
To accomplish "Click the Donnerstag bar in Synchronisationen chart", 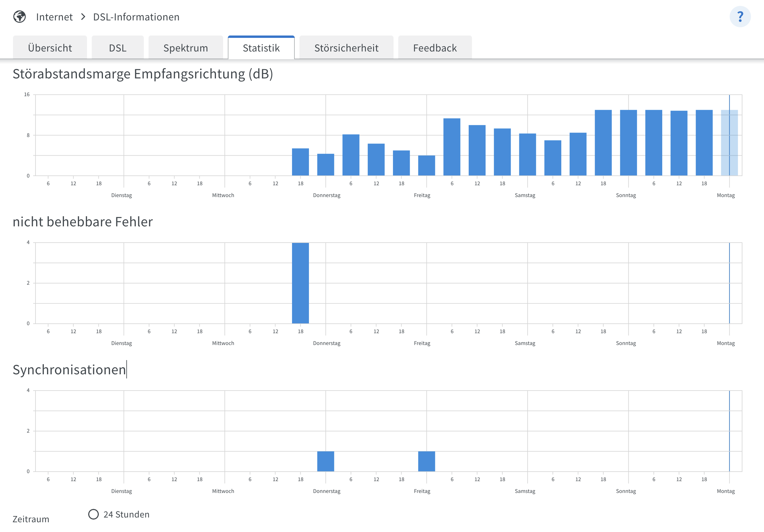I will (x=325, y=461).
